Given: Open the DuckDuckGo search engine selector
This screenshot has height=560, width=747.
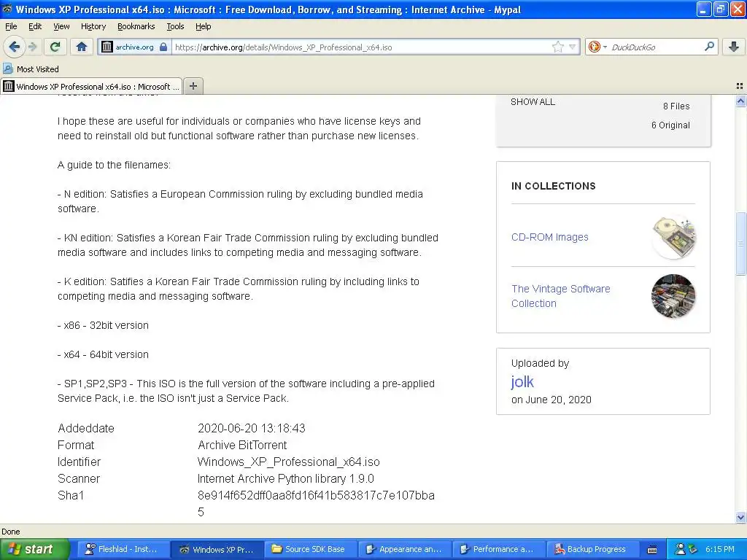Looking at the screenshot, I should point(597,47).
